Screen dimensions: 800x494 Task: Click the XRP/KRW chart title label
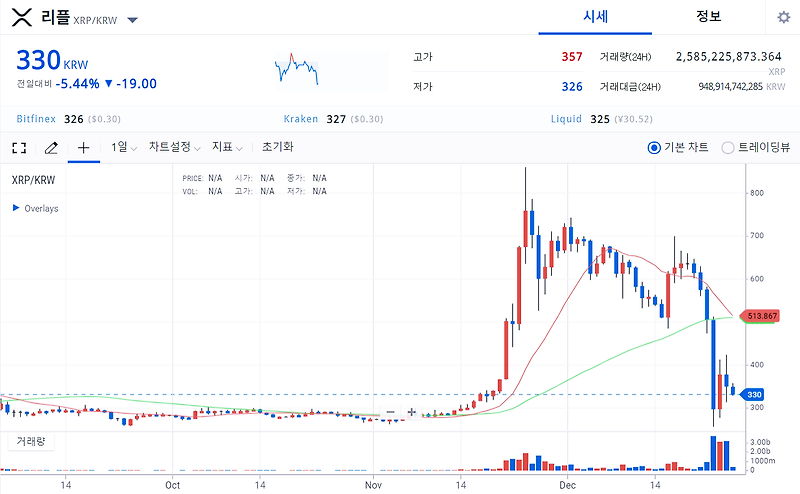pos(33,180)
